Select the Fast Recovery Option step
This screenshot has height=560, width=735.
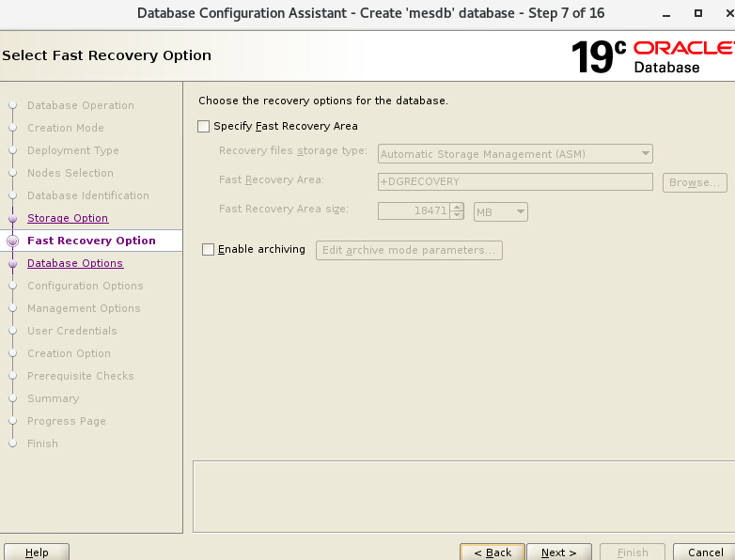pyautogui.click(x=91, y=241)
